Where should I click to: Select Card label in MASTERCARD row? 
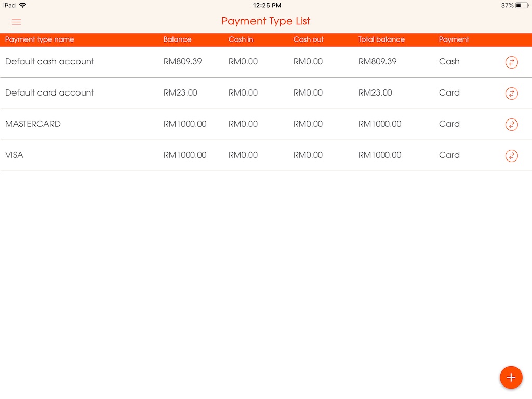[449, 124]
